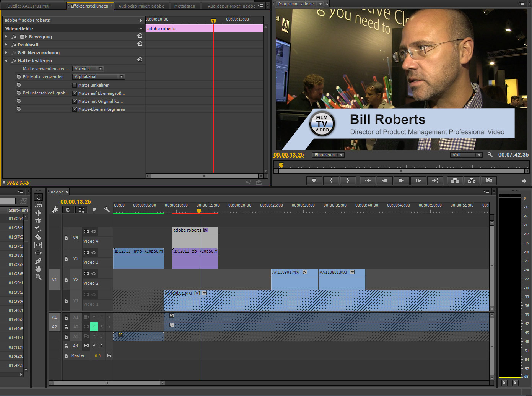Click Go to Out point button
The width and height of the screenshot is (532, 396).
click(435, 180)
